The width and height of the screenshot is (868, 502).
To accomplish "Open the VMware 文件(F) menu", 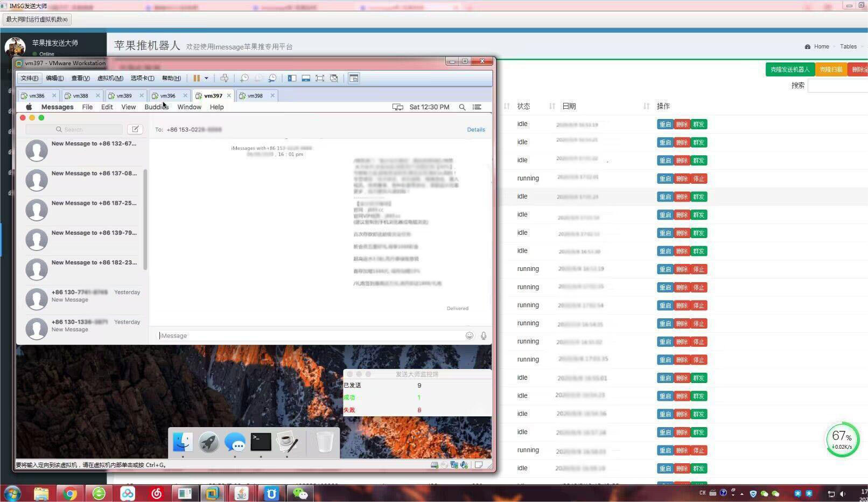I will (x=30, y=78).
